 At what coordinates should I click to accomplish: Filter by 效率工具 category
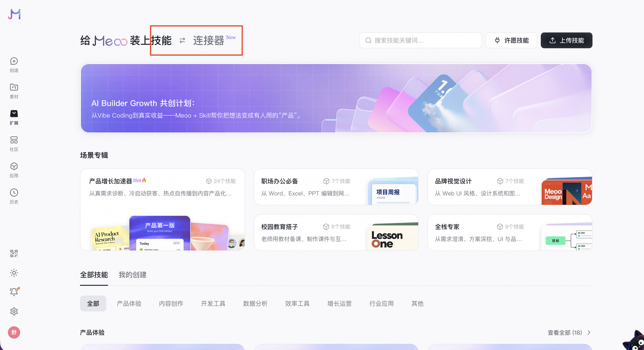coord(297,304)
